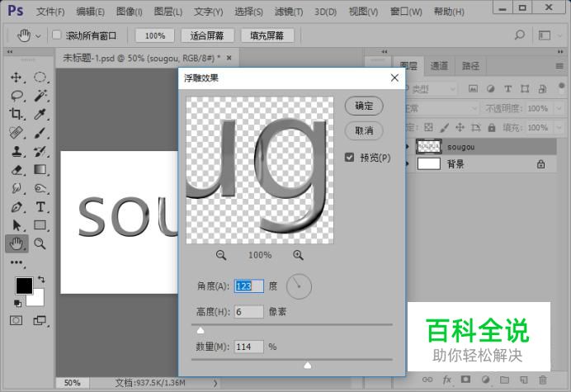This screenshot has width=571, height=392.
Task: Link layers icon in Layers panel
Action: pos(427,380)
